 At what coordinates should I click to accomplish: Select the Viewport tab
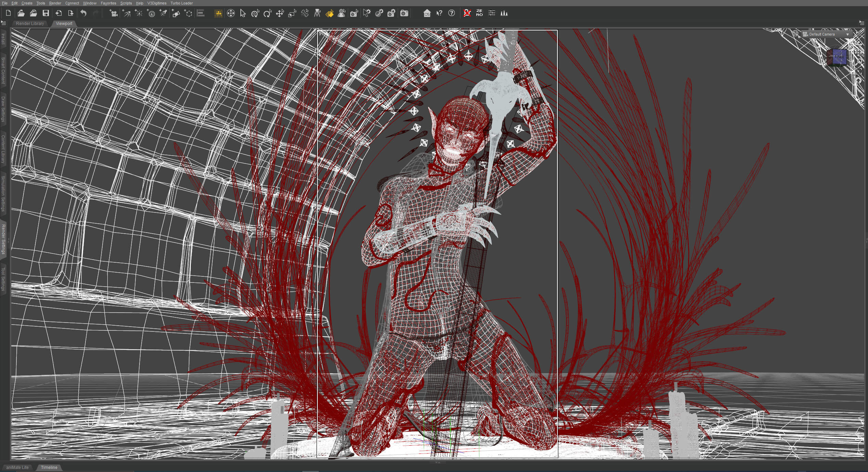coord(64,24)
